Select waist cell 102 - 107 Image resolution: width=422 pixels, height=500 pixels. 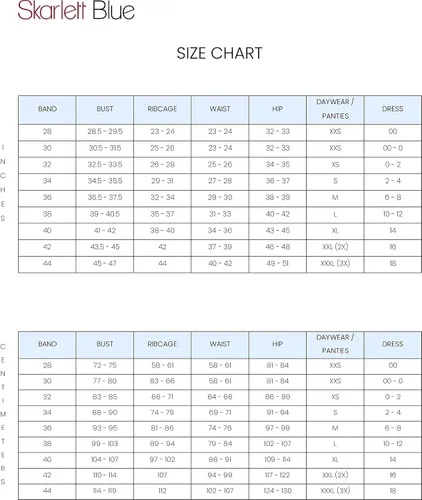pyautogui.click(x=220, y=491)
